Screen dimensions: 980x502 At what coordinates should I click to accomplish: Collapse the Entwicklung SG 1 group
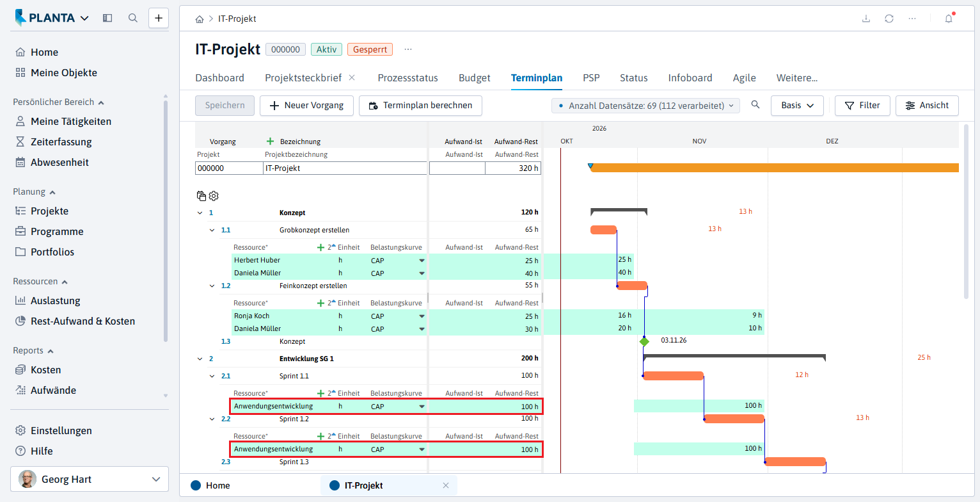point(200,359)
